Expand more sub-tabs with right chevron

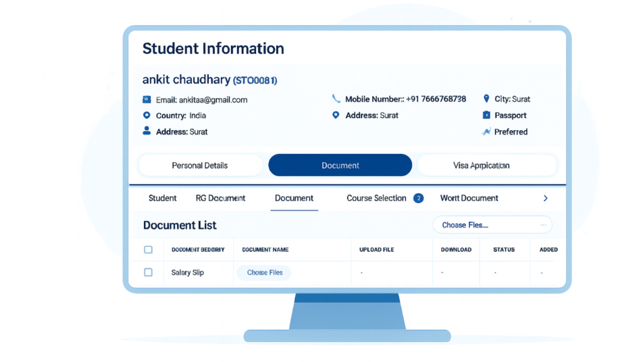click(x=545, y=198)
